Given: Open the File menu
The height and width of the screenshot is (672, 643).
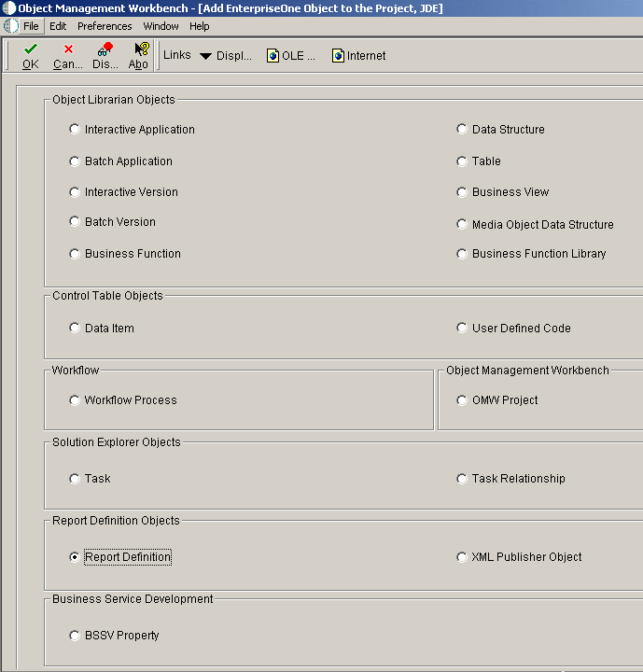Looking at the screenshot, I should [31, 26].
